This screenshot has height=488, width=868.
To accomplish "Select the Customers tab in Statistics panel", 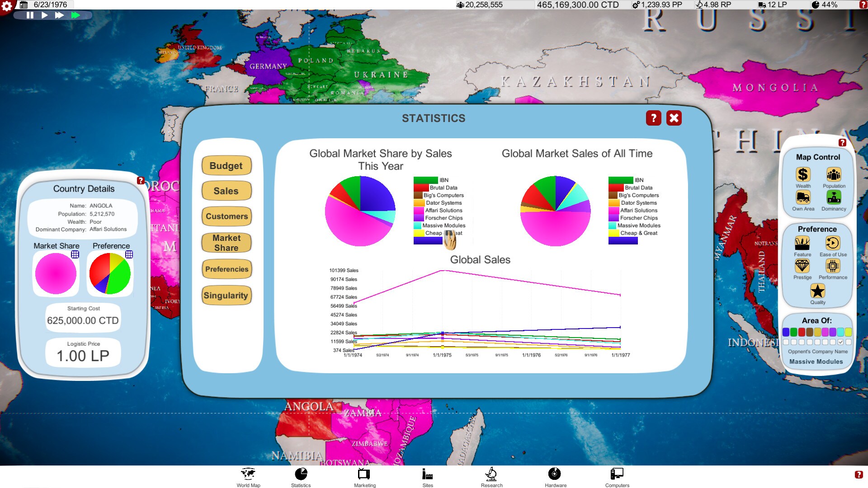I will point(227,216).
